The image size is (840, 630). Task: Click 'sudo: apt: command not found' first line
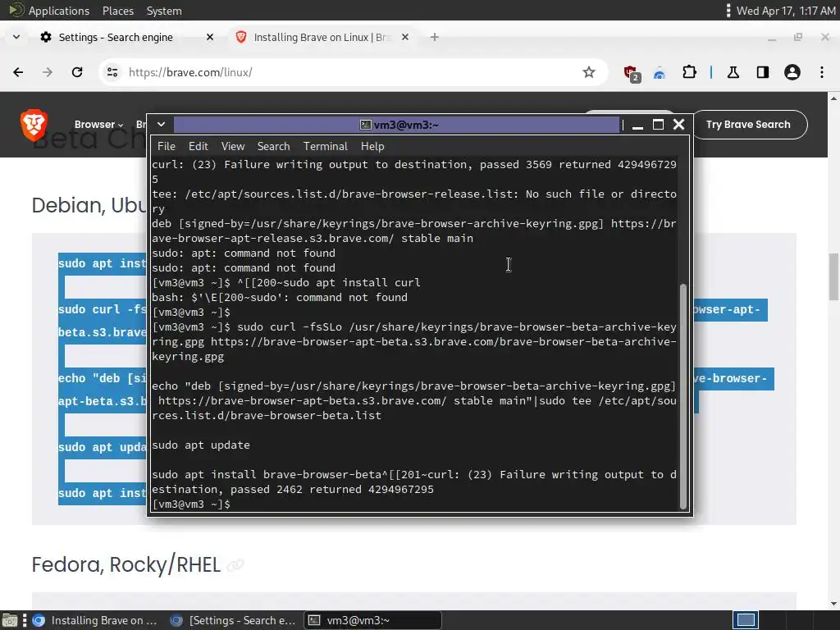pos(244,253)
